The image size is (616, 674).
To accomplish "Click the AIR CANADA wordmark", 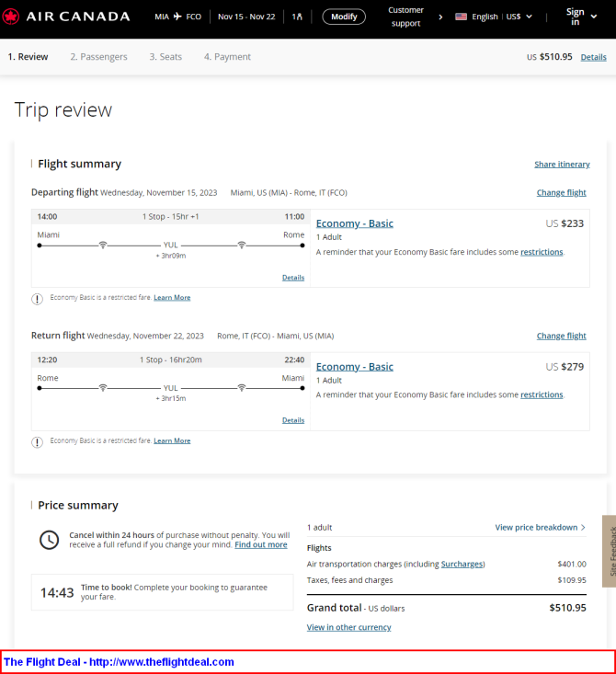I will [78, 17].
